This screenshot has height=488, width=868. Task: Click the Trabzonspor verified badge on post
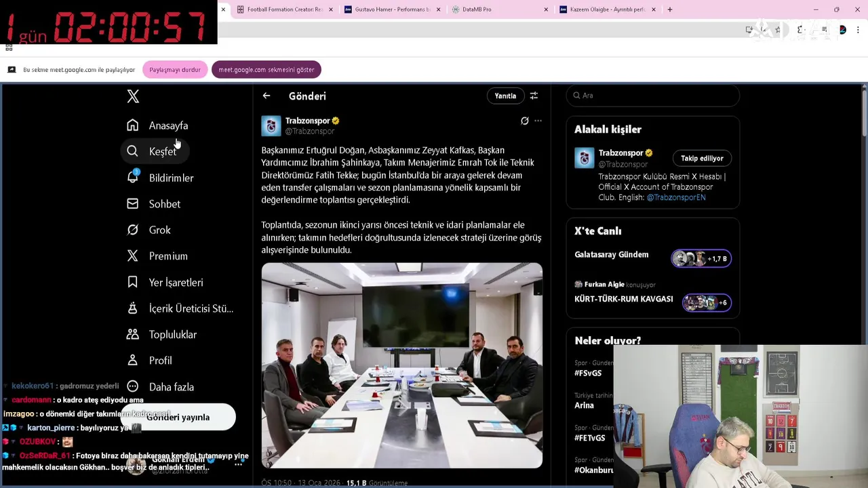pos(336,121)
